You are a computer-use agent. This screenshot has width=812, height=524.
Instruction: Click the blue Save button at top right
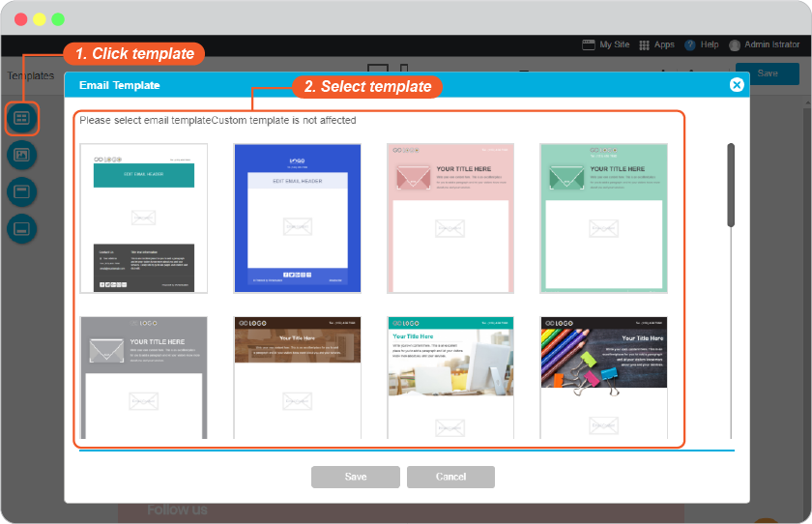tap(767, 73)
